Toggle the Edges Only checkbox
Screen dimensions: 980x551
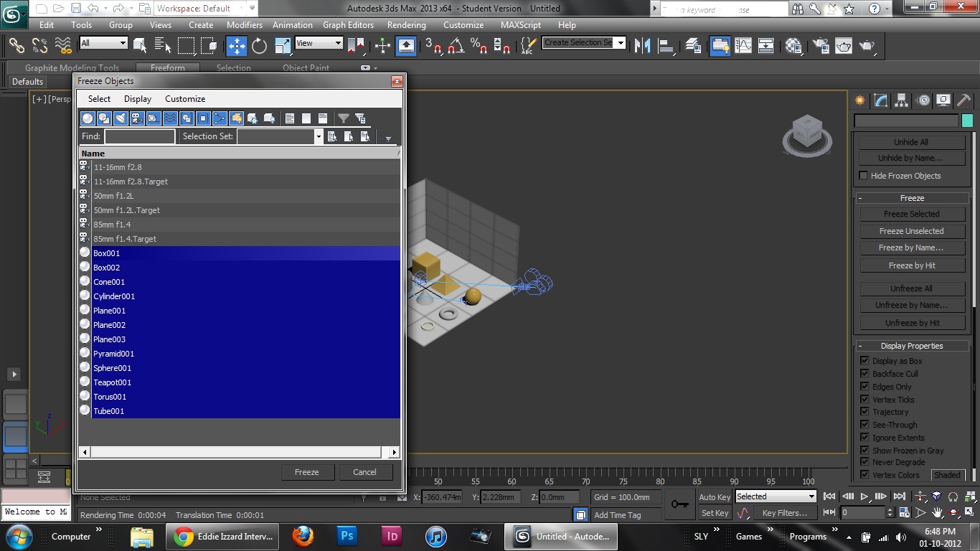coord(864,387)
